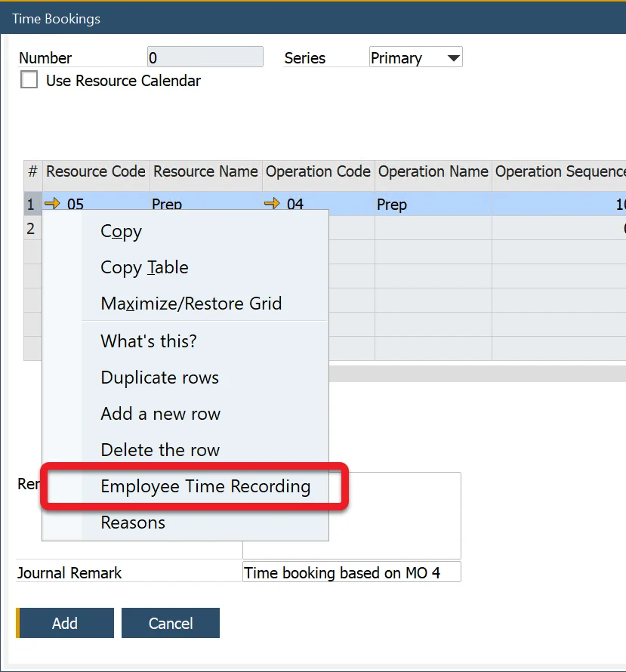The image size is (626, 672).
Task: Click the What's this? menu entry
Action: click(x=149, y=341)
